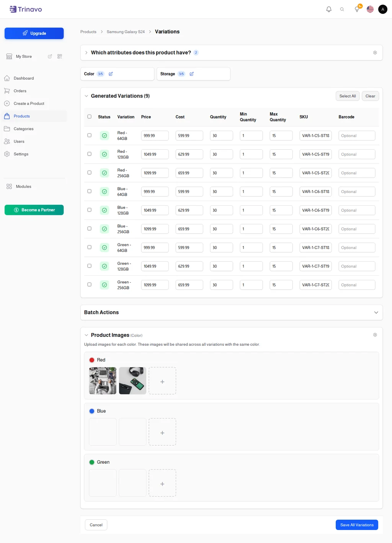
Task: Click the search magnifier icon in header
Action: pos(342,9)
